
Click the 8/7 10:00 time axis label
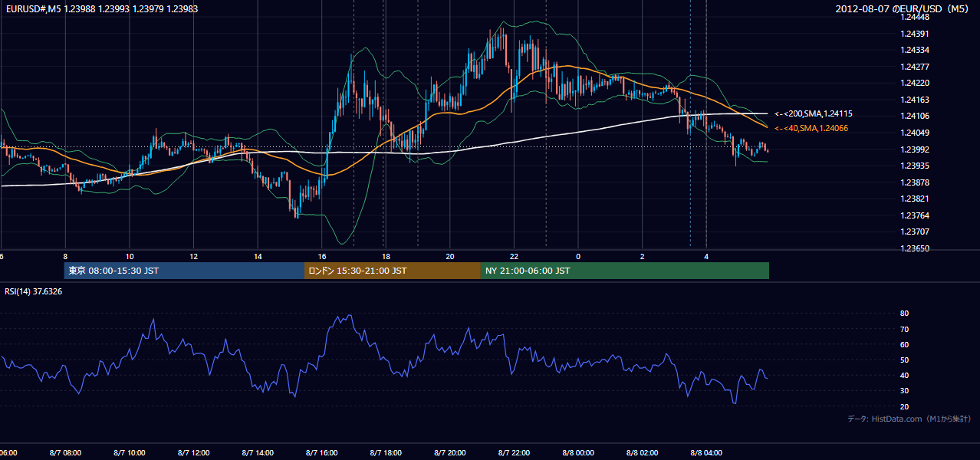coord(130,453)
